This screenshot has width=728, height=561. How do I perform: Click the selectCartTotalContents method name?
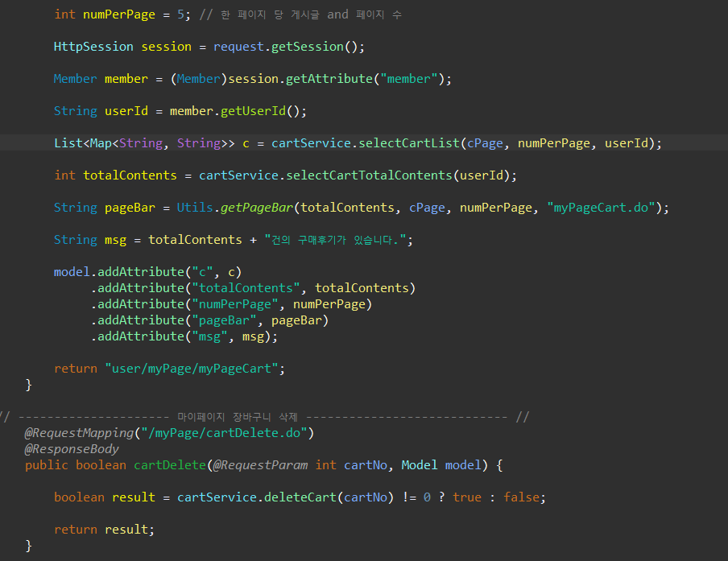click(369, 175)
